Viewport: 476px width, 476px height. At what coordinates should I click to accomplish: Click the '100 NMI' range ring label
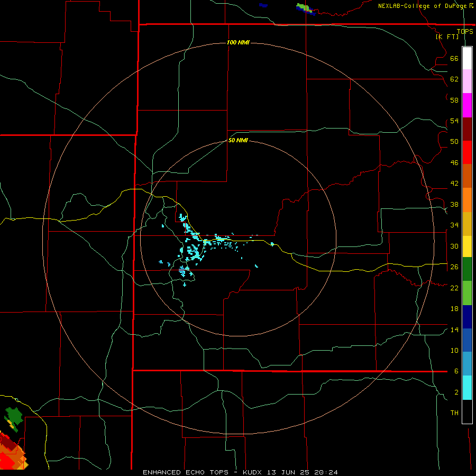coord(238,42)
